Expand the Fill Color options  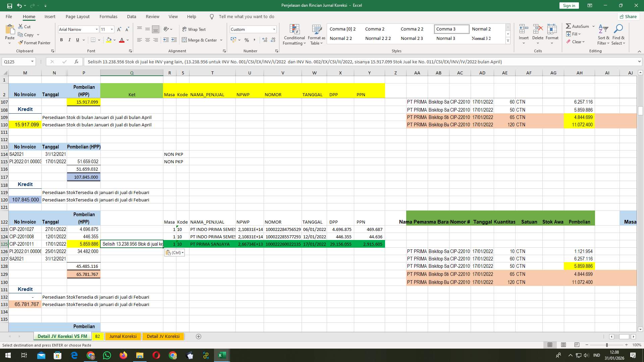(114, 40)
